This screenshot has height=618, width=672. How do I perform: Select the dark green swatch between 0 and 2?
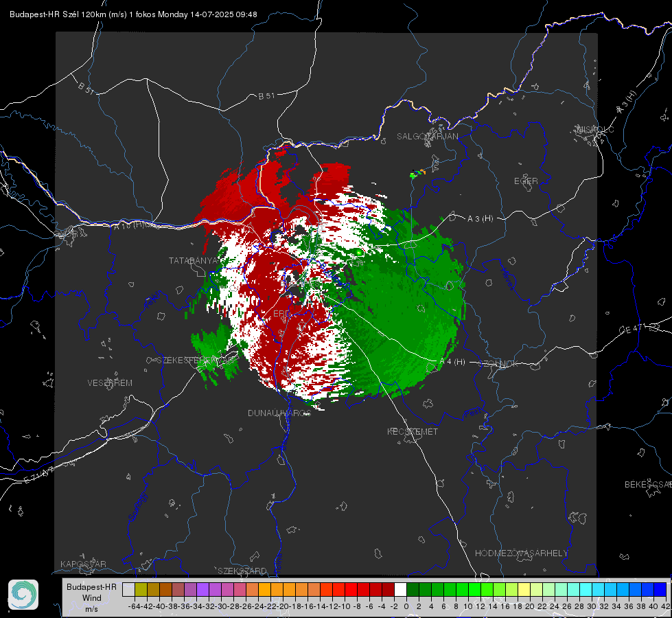click(x=413, y=589)
